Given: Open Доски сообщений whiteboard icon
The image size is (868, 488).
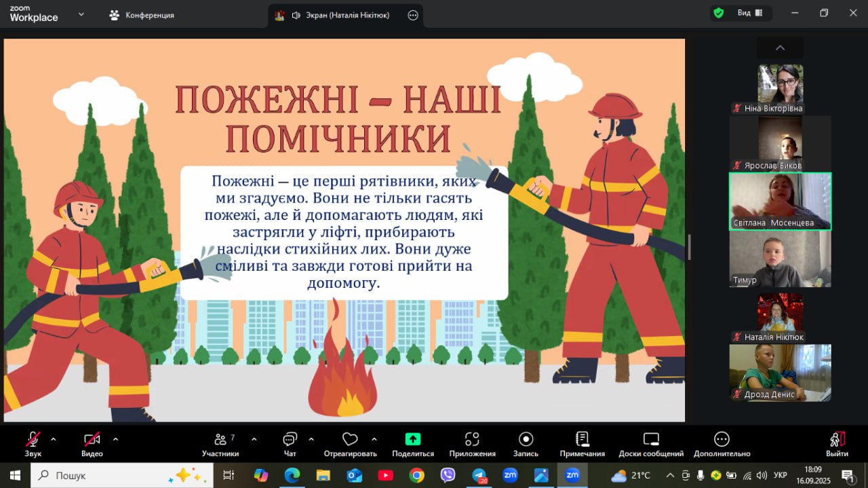Looking at the screenshot, I should point(651,439).
